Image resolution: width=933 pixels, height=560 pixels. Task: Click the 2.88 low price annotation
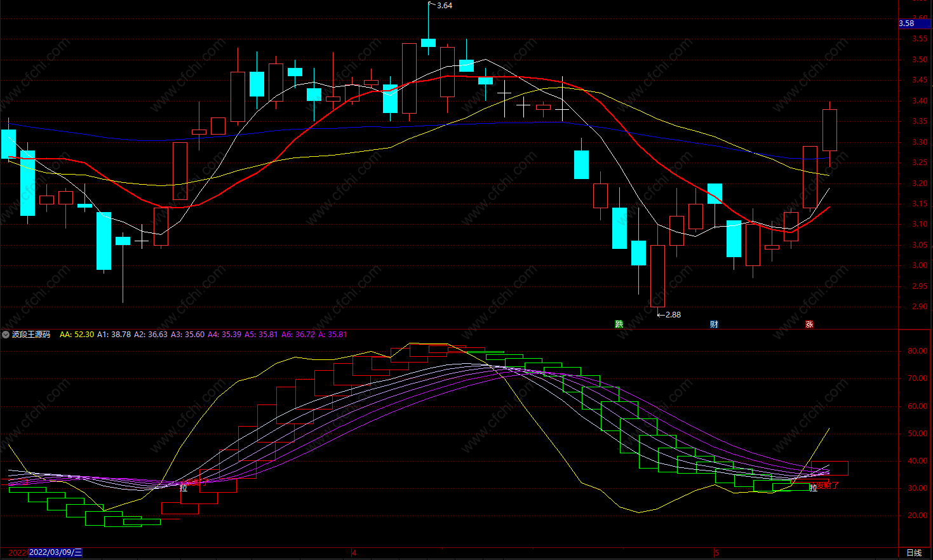[x=673, y=315]
